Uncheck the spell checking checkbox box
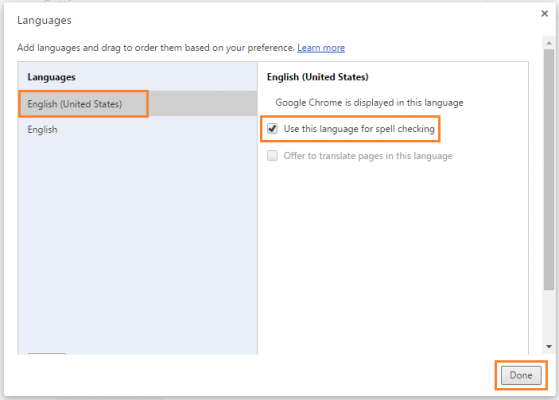Viewport: 559px width, 400px height. (272, 129)
